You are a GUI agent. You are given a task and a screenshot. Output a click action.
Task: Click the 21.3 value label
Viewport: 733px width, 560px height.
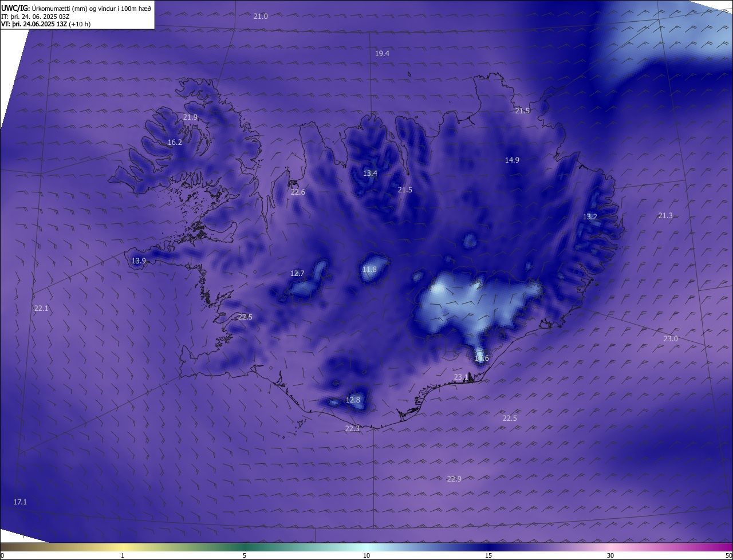pos(665,215)
